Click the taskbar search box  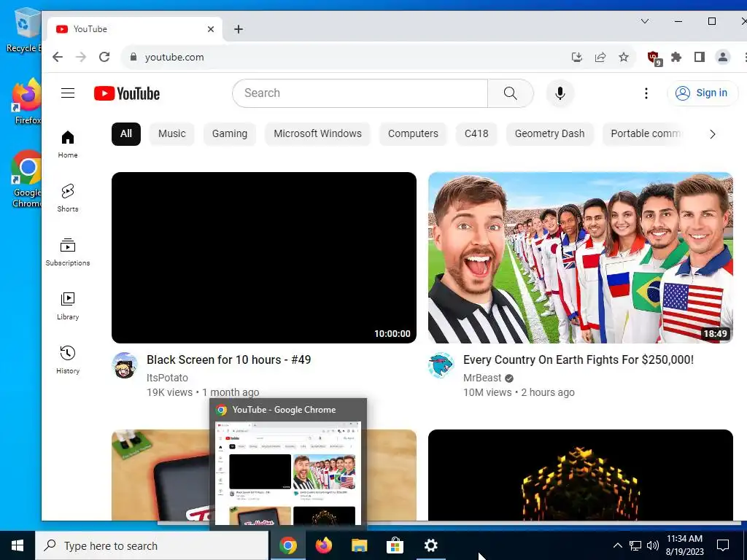tap(152, 545)
